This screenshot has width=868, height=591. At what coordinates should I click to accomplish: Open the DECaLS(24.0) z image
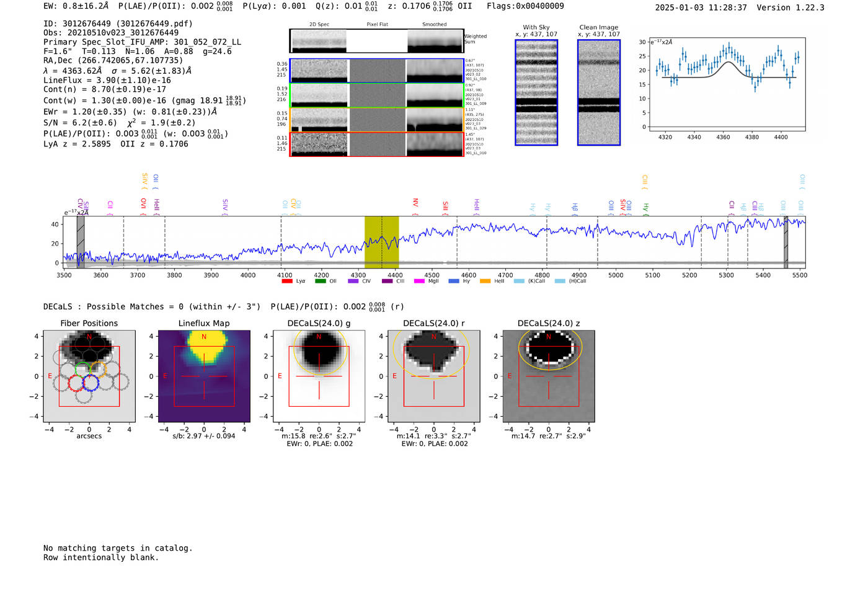click(549, 376)
